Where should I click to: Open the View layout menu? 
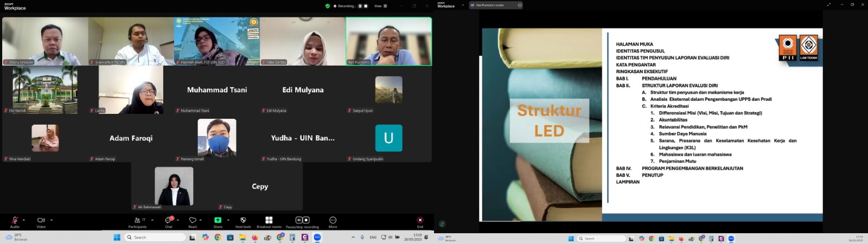click(380, 6)
